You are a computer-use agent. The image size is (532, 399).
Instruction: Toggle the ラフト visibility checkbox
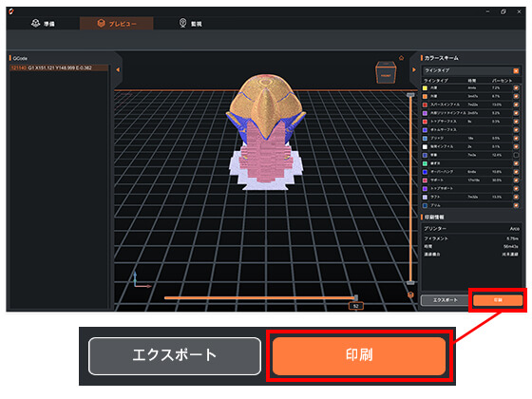[x=516, y=197]
